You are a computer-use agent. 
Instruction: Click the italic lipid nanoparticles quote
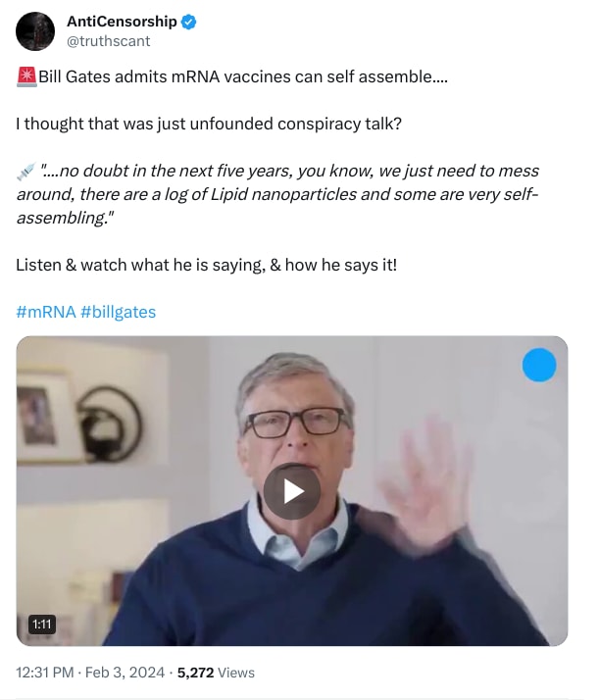[x=277, y=194]
